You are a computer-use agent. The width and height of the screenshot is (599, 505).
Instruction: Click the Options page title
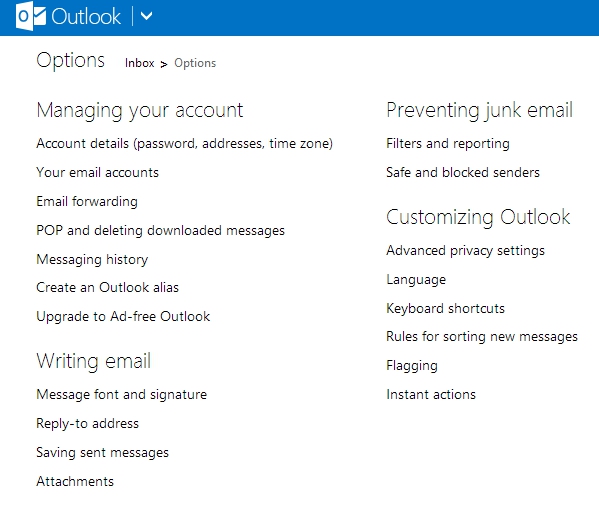click(x=70, y=61)
